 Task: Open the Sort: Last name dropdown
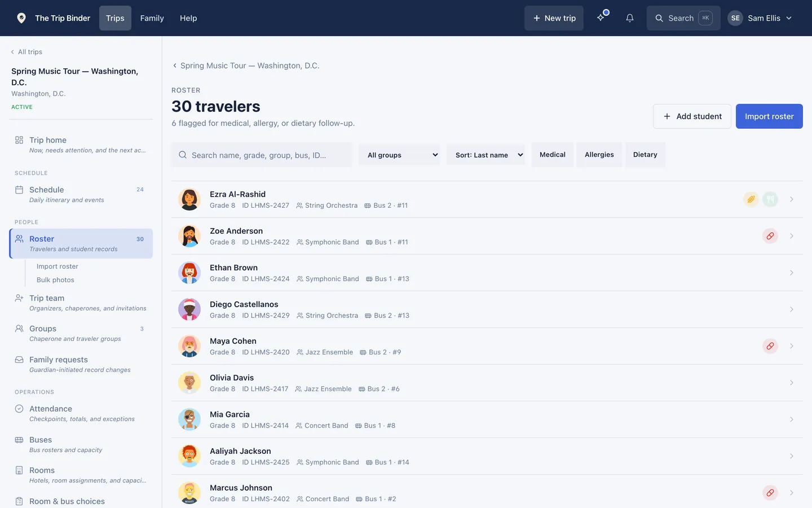pos(486,155)
